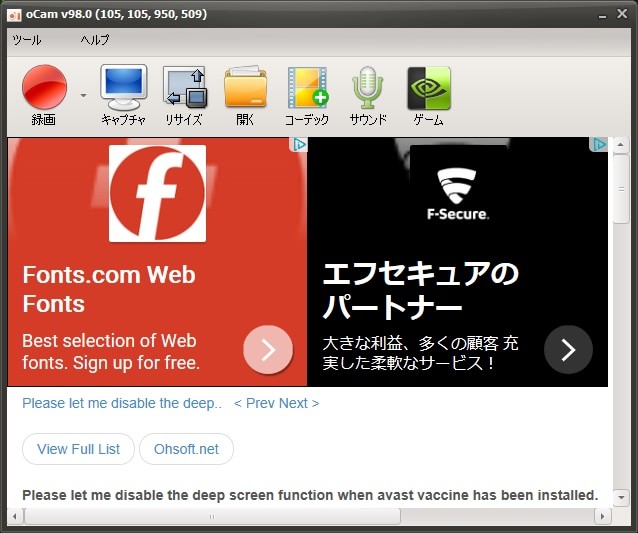The image size is (638, 533).
Task: Click the '大きな利益、多くの顧客' ad text
Action: tap(420, 353)
